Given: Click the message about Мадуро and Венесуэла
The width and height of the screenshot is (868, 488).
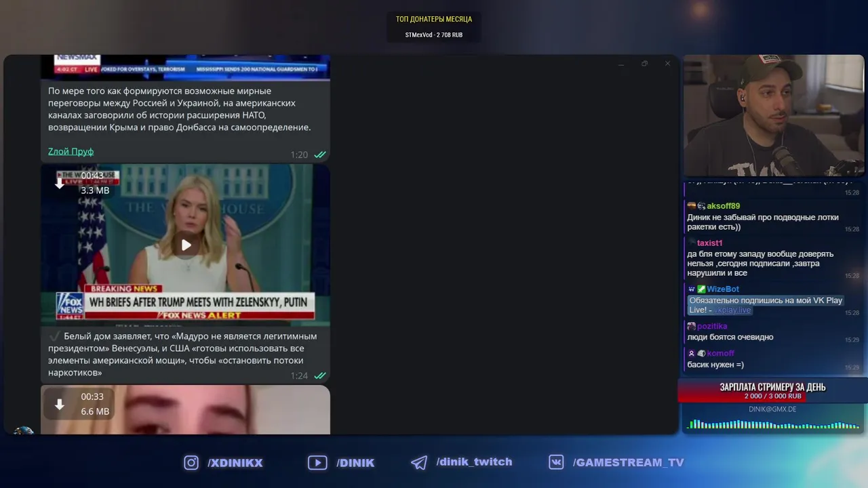Looking at the screenshot, I should [182, 354].
